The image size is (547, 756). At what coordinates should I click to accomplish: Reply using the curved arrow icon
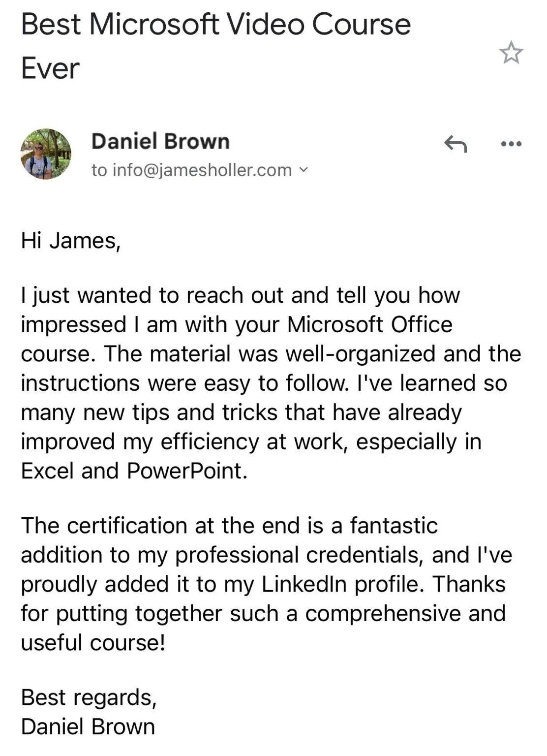tap(456, 144)
